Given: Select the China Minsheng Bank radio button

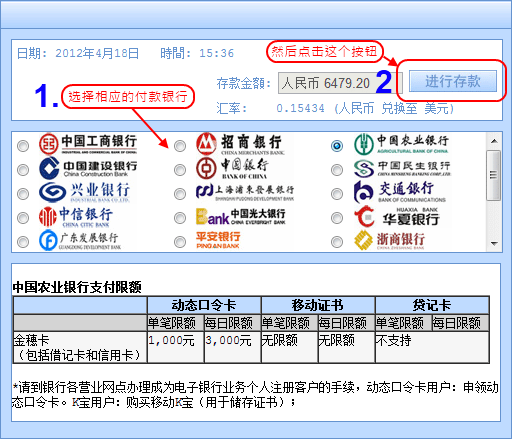Looking at the screenshot, I should 337,170.
